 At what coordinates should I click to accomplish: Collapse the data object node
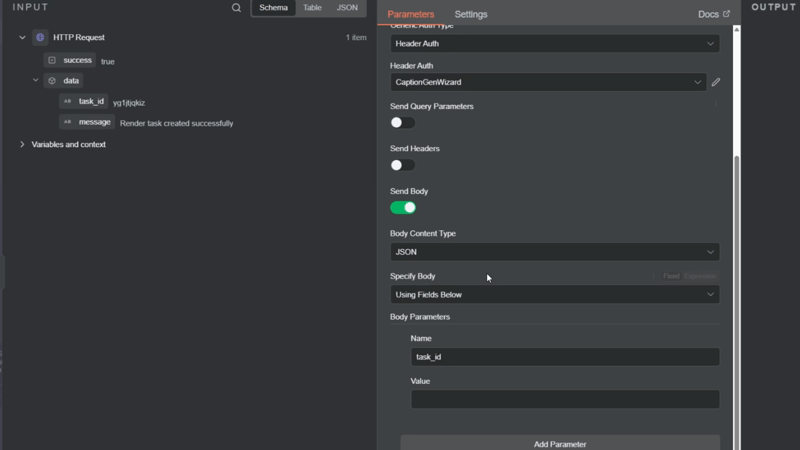pos(35,80)
